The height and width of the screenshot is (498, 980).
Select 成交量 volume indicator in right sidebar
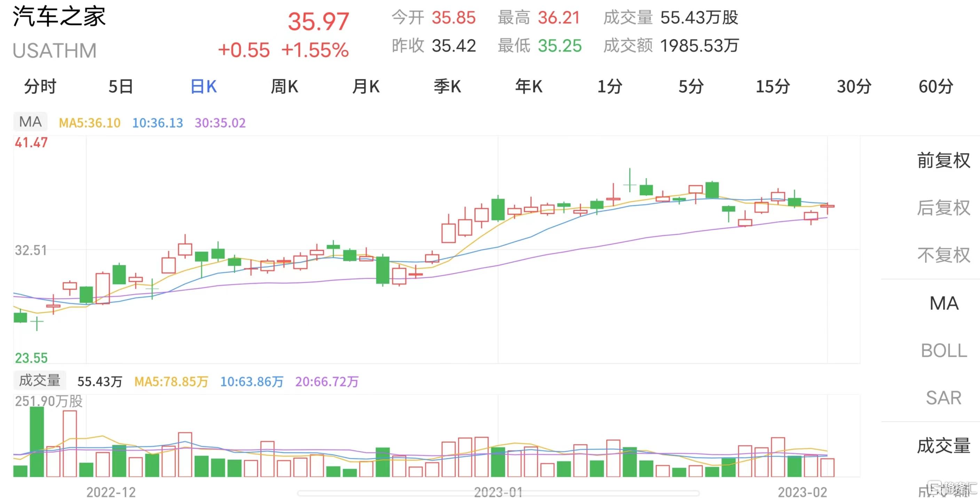[x=944, y=445]
